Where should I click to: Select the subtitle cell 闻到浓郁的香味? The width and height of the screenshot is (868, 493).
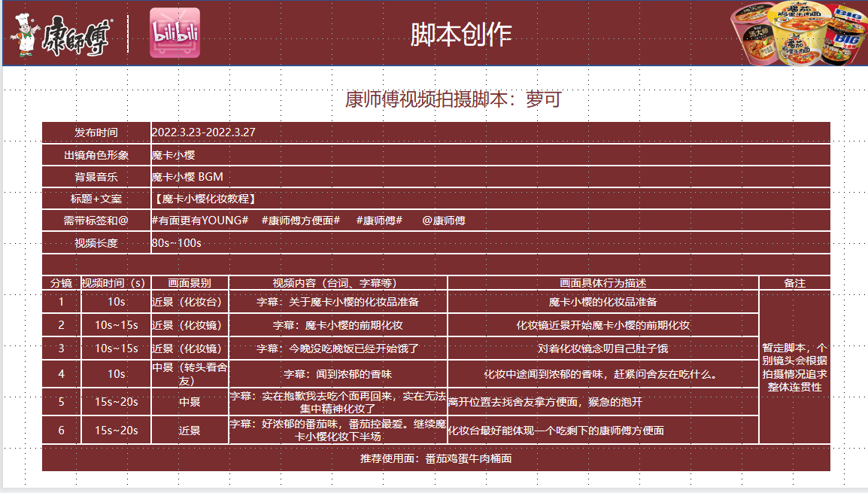[x=338, y=374]
